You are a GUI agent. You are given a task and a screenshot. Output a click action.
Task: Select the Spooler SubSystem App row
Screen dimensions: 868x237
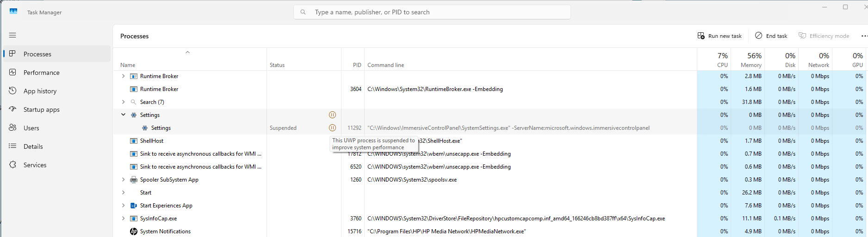click(490, 180)
